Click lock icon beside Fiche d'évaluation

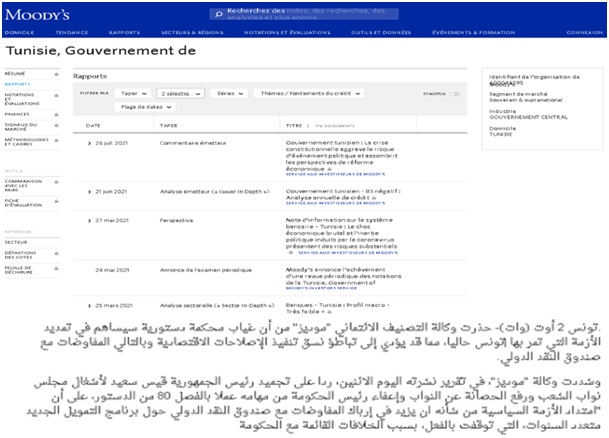56,201
